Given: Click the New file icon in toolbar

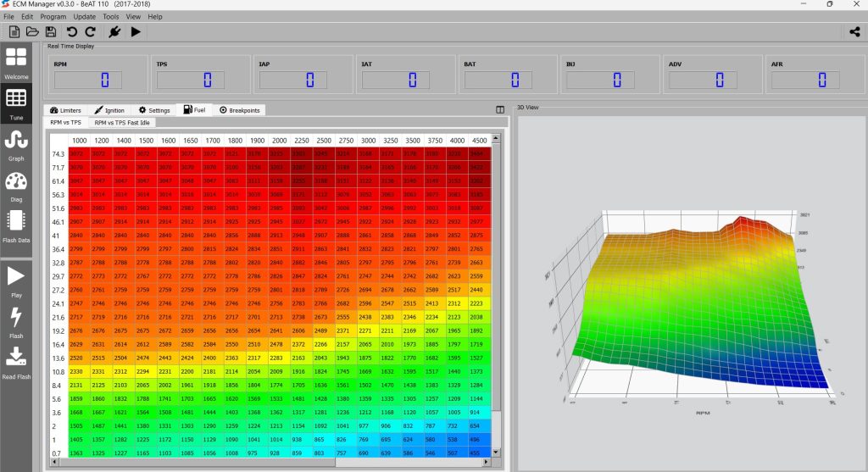Looking at the screenshot, I should pyautogui.click(x=14, y=32).
